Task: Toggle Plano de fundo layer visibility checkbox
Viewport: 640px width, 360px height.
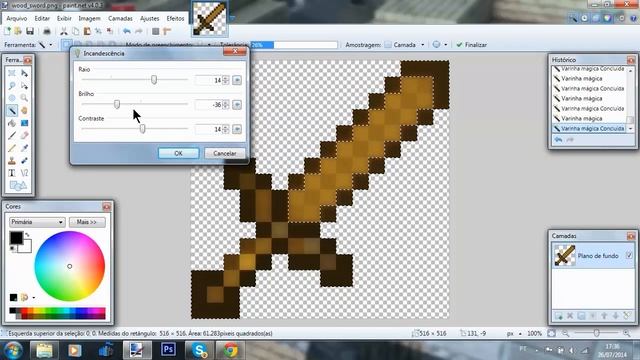Action: pos(629,256)
